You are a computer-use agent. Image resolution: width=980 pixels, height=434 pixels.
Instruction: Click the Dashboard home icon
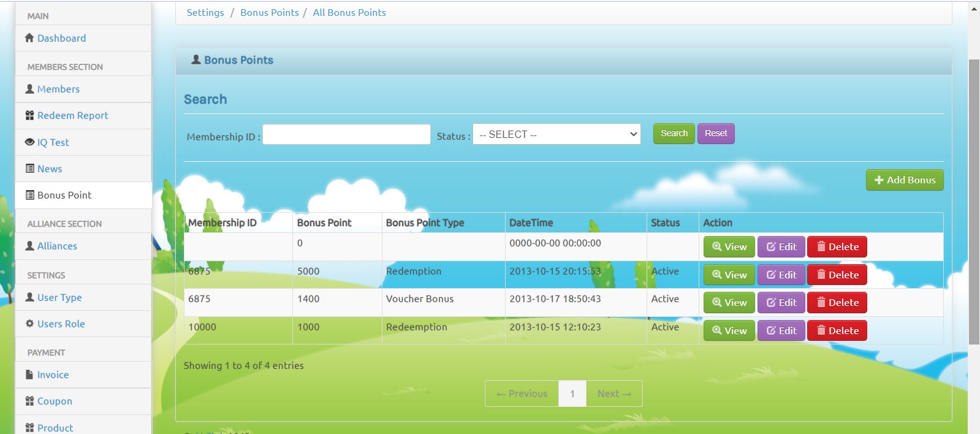(29, 38)
